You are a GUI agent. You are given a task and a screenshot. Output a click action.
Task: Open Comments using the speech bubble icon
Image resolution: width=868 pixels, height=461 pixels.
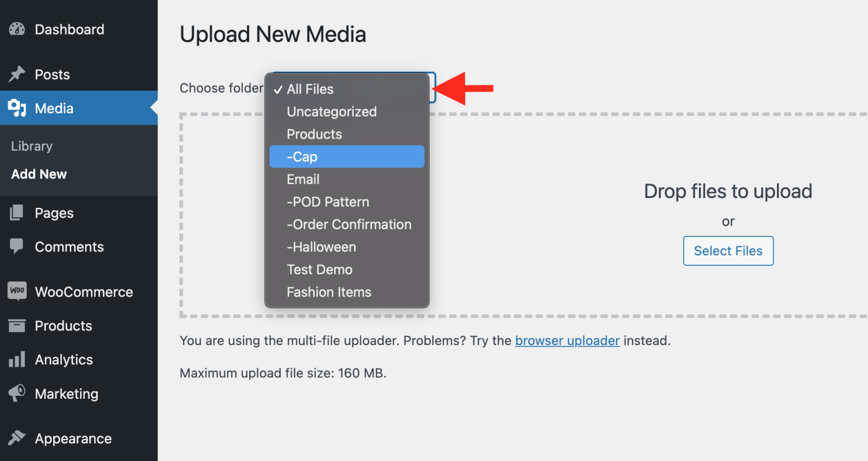[16, 247]
